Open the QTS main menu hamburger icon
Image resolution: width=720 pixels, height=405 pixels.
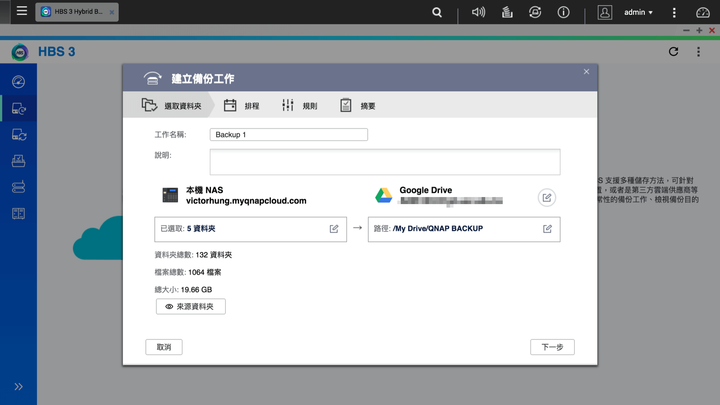pyautogui.click(x=22, y=11)
